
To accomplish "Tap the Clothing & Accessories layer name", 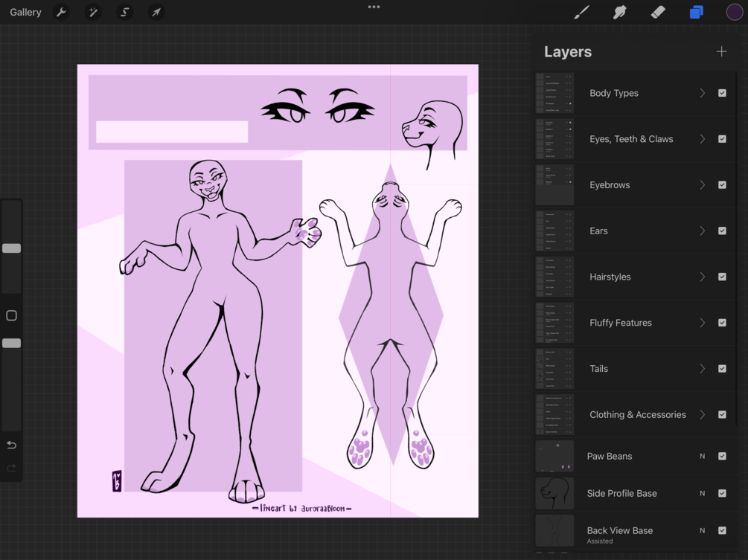I will [x=638, y=415].
